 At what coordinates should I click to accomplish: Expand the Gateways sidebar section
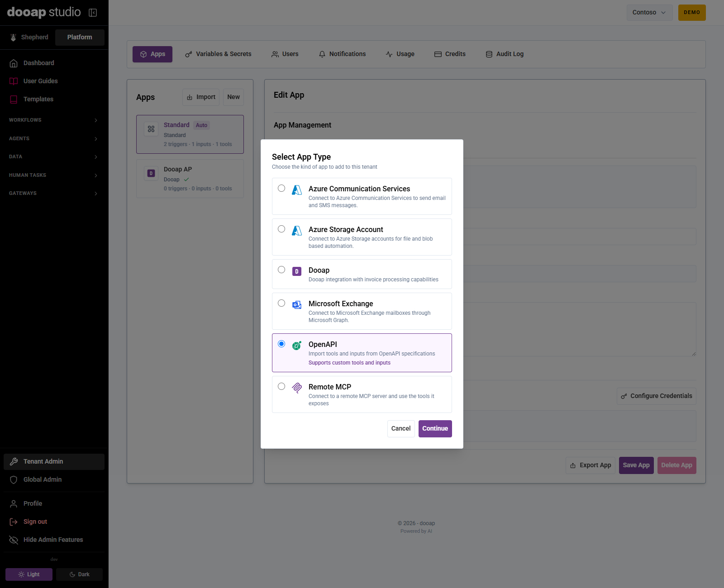pos(53,194)
